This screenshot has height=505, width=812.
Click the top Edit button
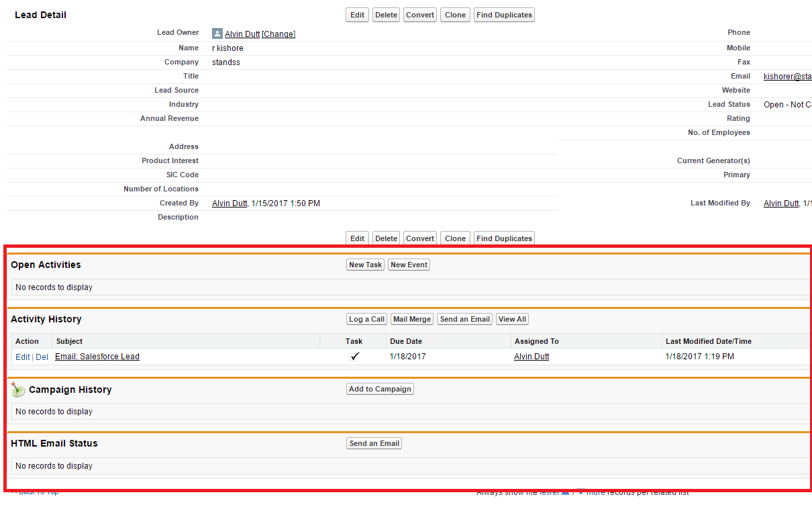click(358, 15)
